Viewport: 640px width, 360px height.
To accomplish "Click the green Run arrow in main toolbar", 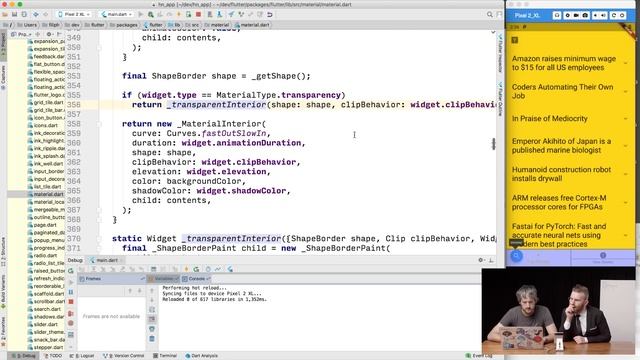I will [x=141, y=15].
